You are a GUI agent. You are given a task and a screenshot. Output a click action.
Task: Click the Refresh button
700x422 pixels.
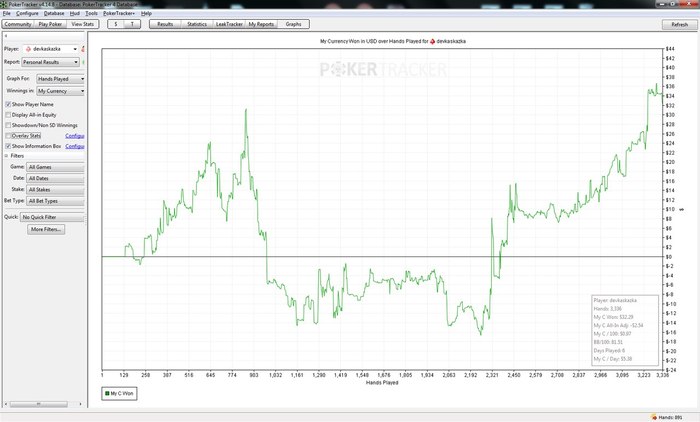click(x=679, y=25)
